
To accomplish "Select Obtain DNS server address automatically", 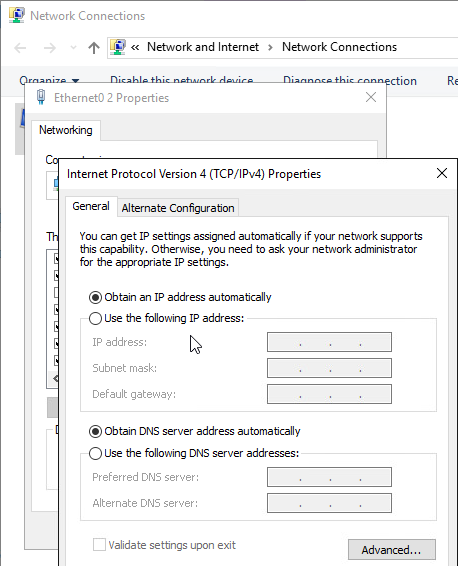I will click(x=195, y=431).
